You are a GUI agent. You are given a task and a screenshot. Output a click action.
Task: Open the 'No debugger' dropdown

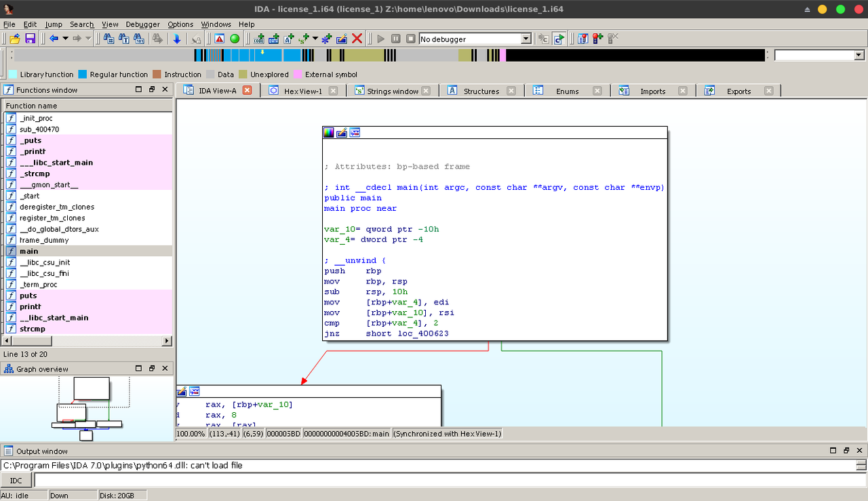tap(526, 39)
